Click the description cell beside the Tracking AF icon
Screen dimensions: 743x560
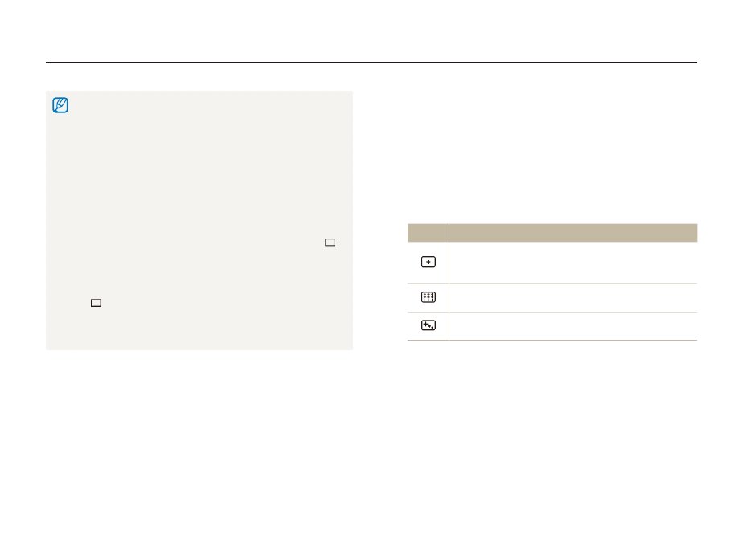573,326
